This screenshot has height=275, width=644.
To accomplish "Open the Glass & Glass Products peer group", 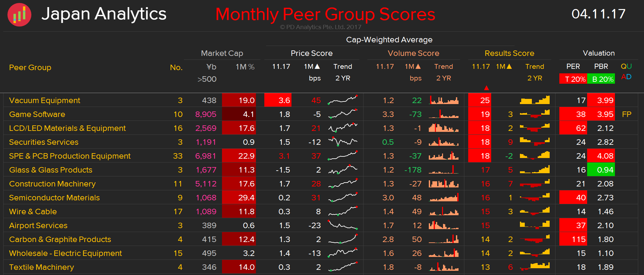I will (51, 170).
